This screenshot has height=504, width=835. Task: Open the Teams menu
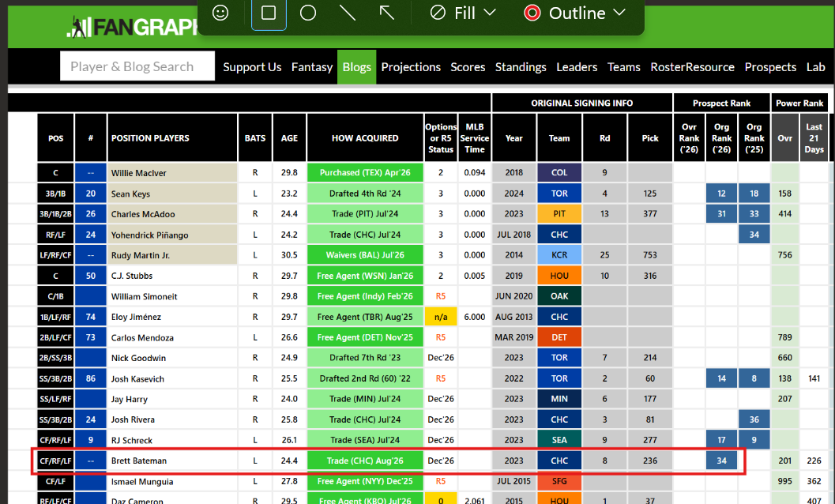point(623,67)
